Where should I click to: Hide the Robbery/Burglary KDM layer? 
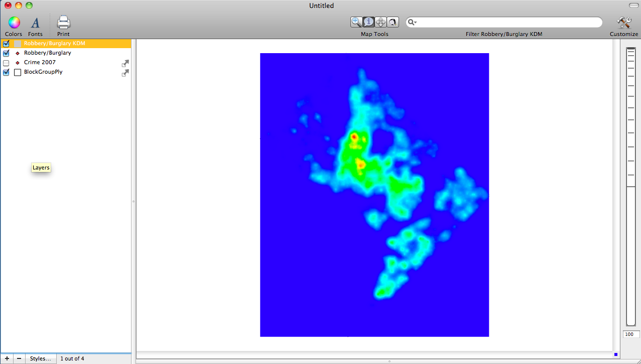[6, 44]
